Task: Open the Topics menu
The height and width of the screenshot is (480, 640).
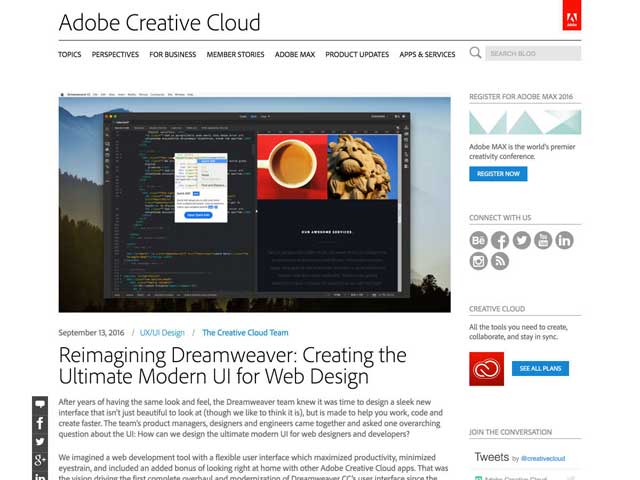Action: point(70,55)
